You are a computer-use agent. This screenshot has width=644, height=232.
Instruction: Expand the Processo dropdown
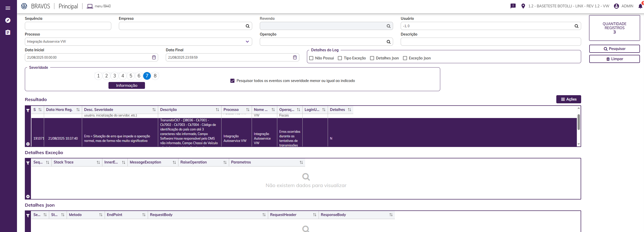247,42
